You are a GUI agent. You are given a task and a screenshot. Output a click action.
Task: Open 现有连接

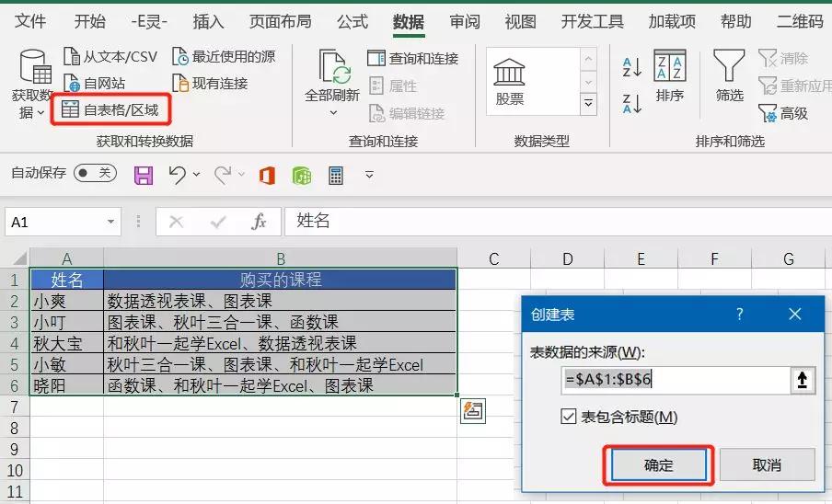[210, 83]
